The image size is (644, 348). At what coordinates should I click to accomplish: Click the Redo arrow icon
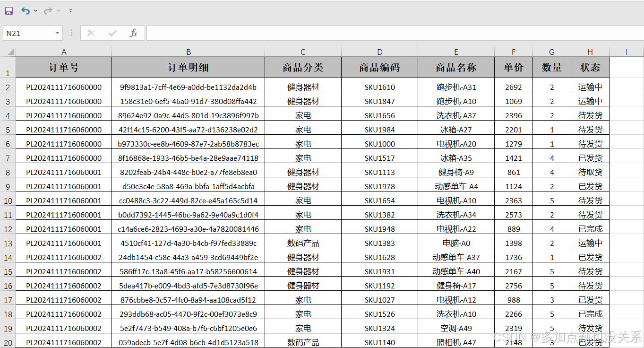click(48, 10)
